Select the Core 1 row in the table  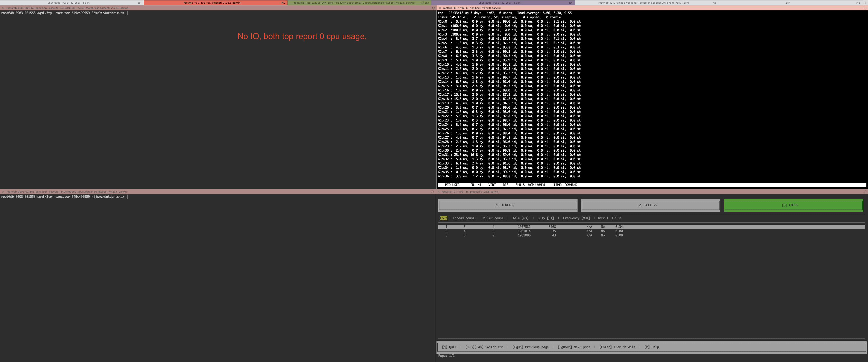[x=539, y=226]
